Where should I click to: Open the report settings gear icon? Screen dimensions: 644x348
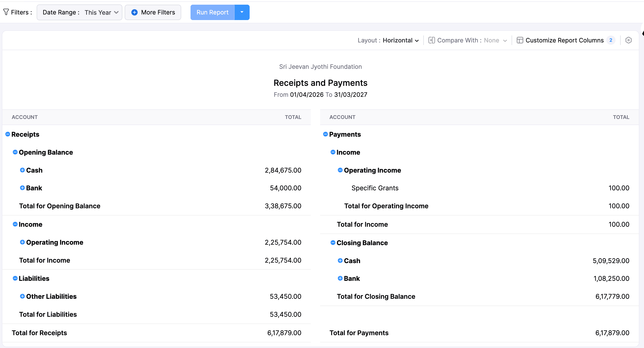coord(628,40)
